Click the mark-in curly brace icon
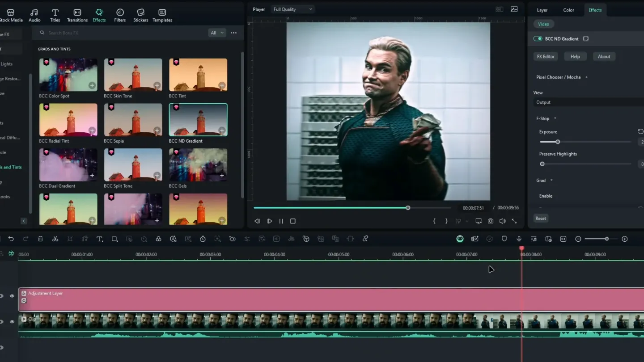The height and width of the screenshot is (362, 644). 434,221
